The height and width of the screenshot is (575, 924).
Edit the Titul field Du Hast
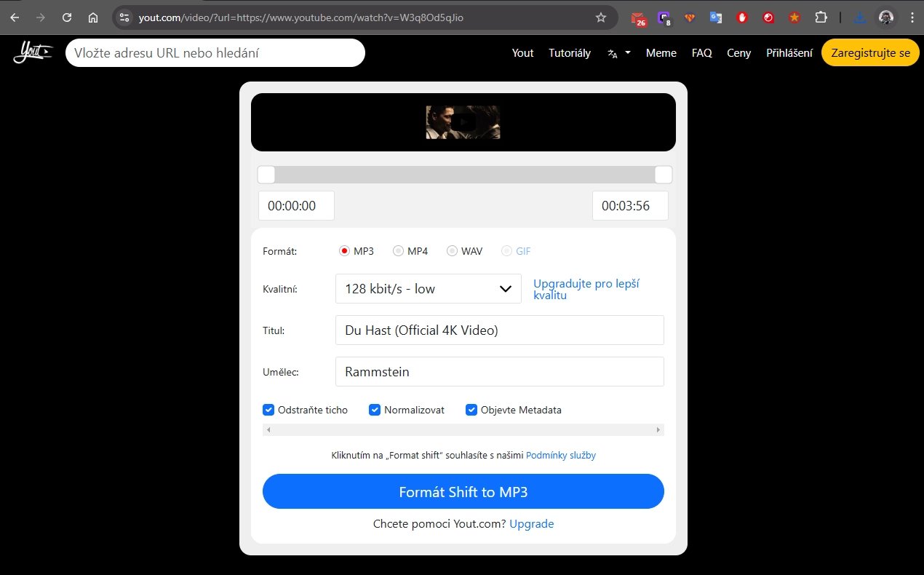point(500,330)
